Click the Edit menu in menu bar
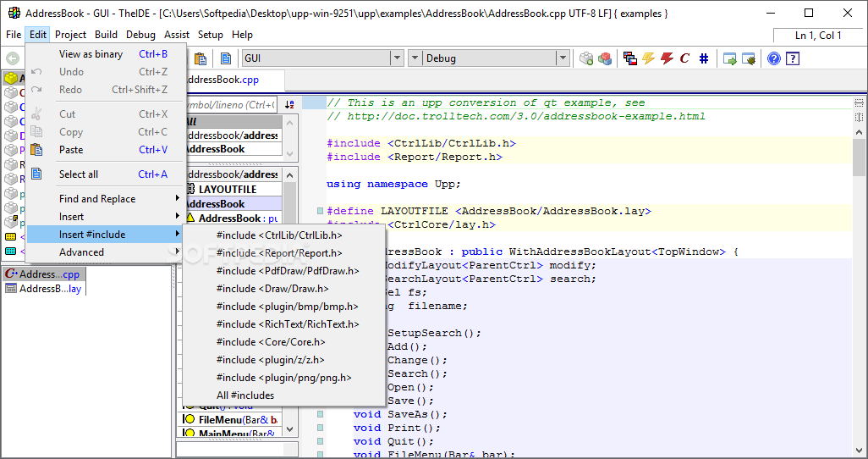The width and height of the screenshot is (868, 459). pos(37,35)
